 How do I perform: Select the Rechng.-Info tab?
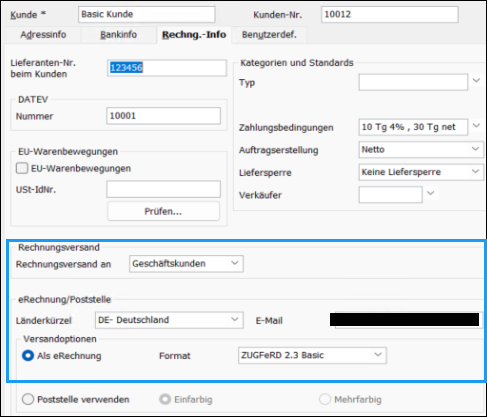point(194,35)
